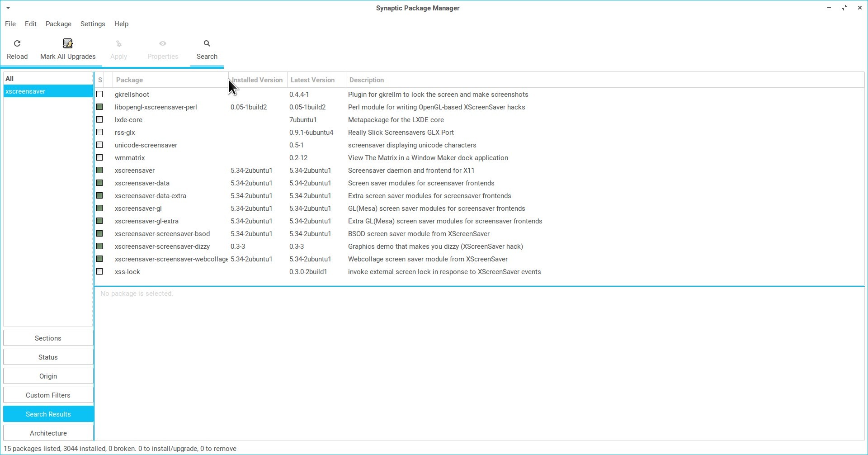
Task: Show the Custom Filters view
Action: tap(48, 395)
